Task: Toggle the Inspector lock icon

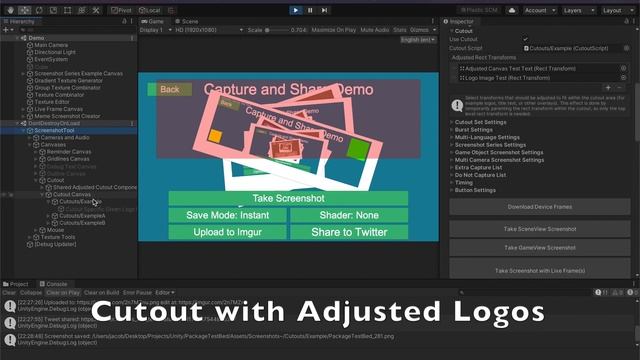Action: point(627,21)
